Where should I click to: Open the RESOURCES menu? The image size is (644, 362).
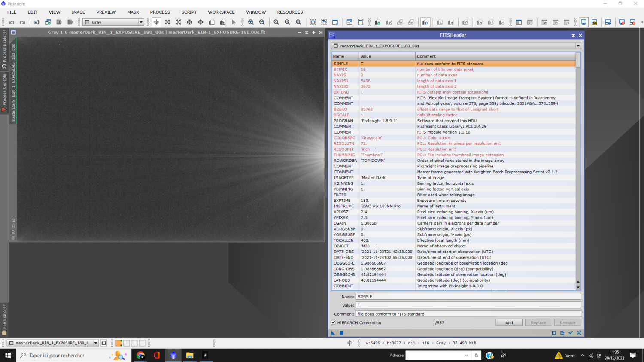[x=290, y=12]
